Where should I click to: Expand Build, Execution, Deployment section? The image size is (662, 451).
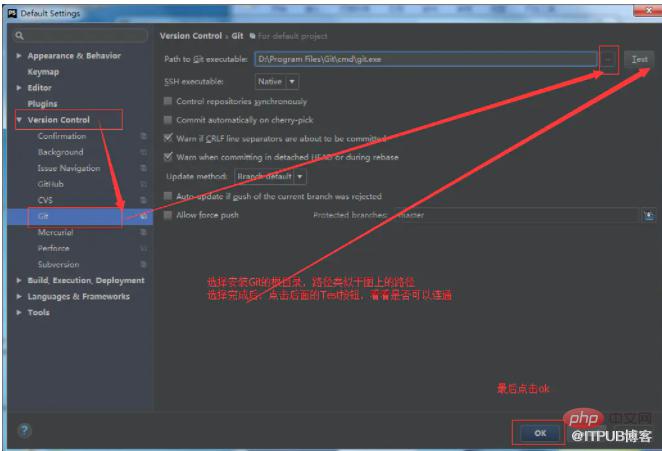point(19,280)
